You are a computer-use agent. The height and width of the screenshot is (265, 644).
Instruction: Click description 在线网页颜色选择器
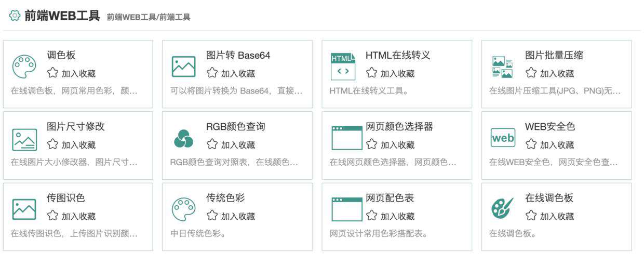click(x=393, y=162)
